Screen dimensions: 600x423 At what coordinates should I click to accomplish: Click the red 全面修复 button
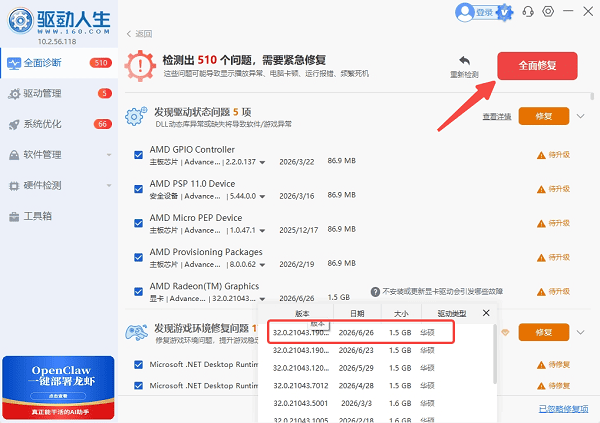point(537,66)
